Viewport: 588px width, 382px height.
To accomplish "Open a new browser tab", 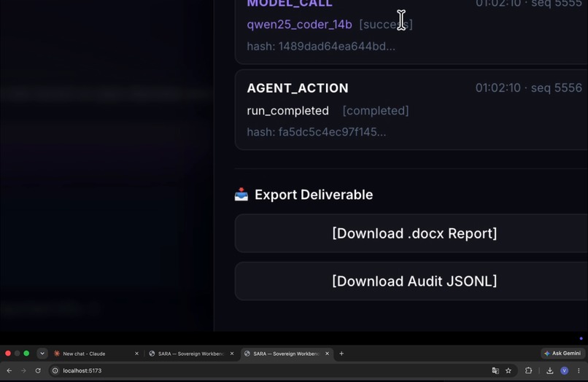I will click(x=341, y=354).
